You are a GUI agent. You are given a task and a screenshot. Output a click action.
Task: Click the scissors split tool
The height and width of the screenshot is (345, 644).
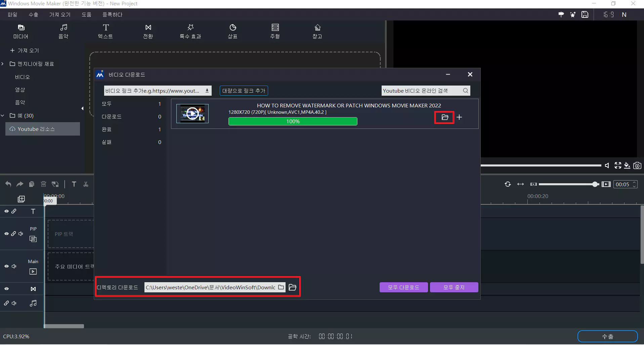pyautogui.click(x=86, y=184)
